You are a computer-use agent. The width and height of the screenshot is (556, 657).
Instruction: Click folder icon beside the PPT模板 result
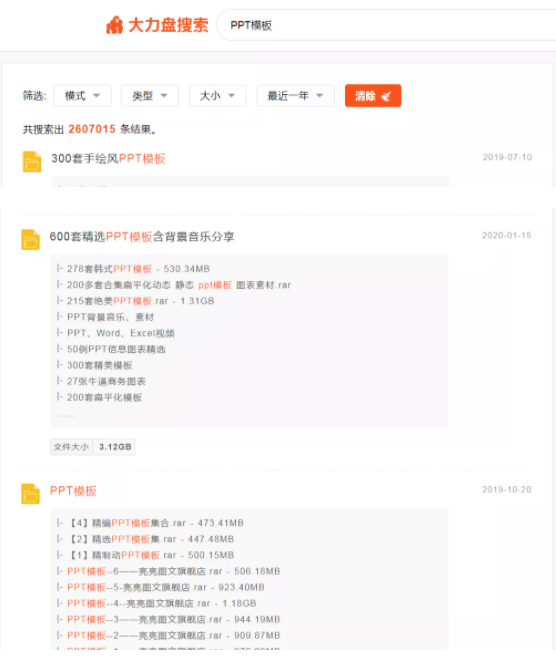[x=31, y=494]
